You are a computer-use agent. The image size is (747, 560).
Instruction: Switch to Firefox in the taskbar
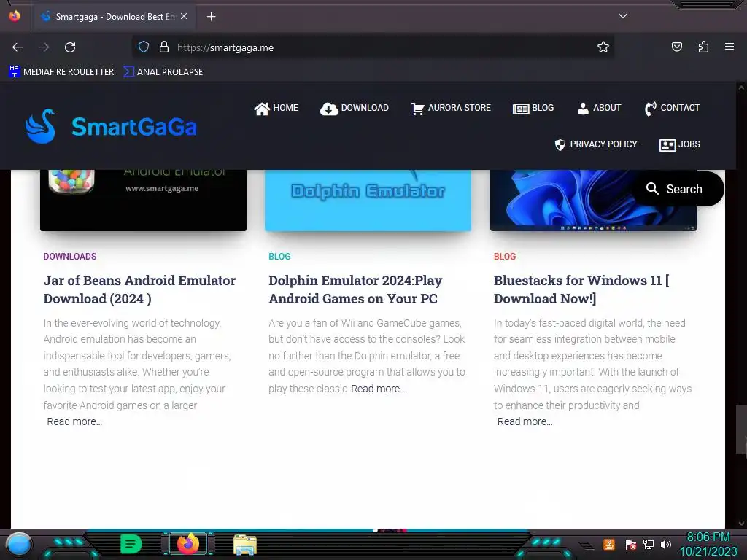187,544
